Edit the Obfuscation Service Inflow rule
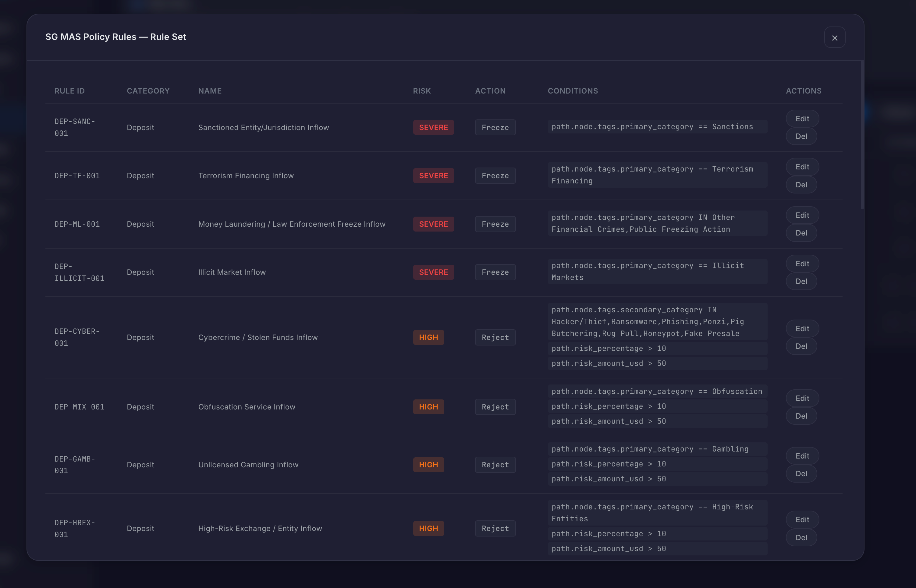 (x=802, y=398)
